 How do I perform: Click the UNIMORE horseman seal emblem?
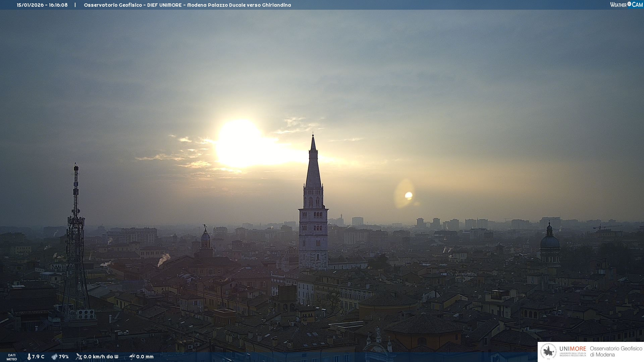tap(548, 351)
